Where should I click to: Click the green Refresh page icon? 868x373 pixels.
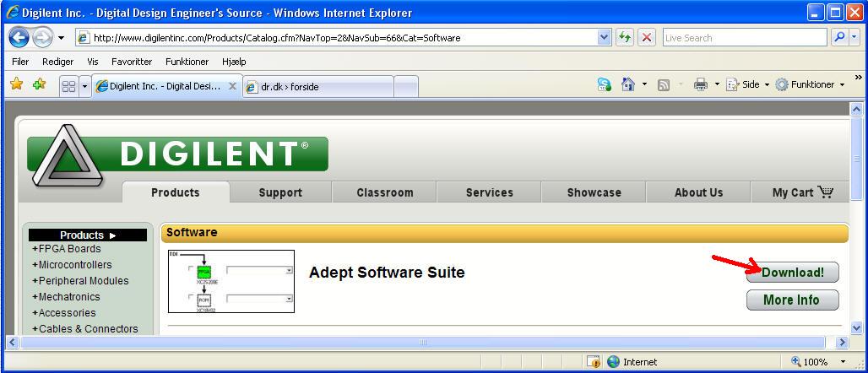pos(625,38)
